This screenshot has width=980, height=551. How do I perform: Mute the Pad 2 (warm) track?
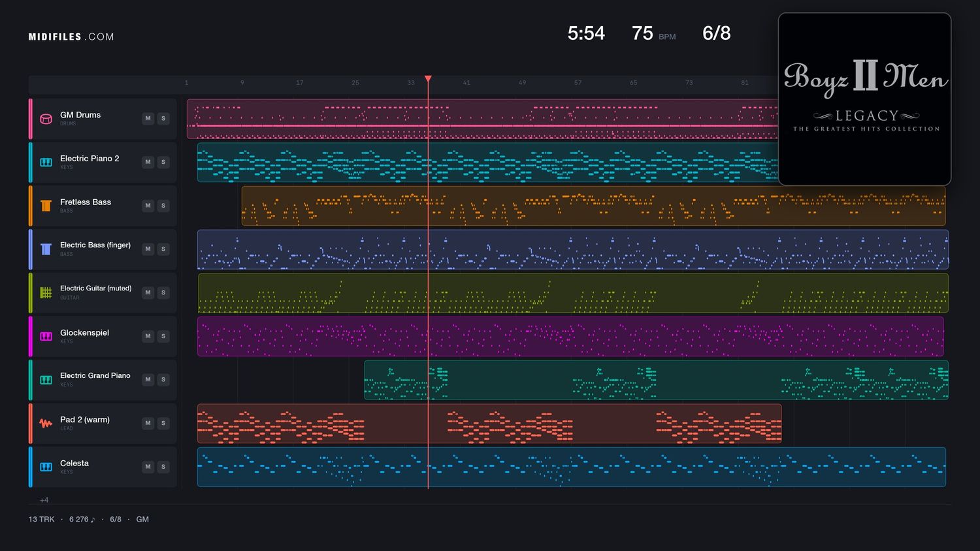[148, 423]
